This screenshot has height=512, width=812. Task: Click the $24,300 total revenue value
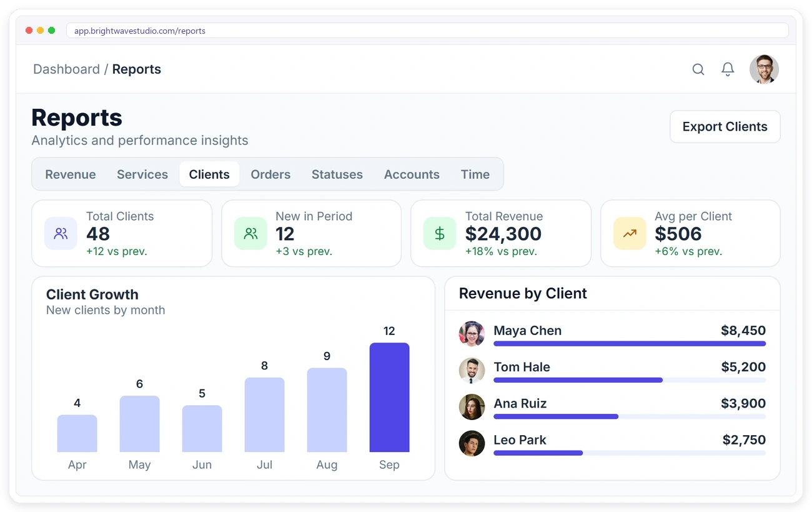(503, 234)
